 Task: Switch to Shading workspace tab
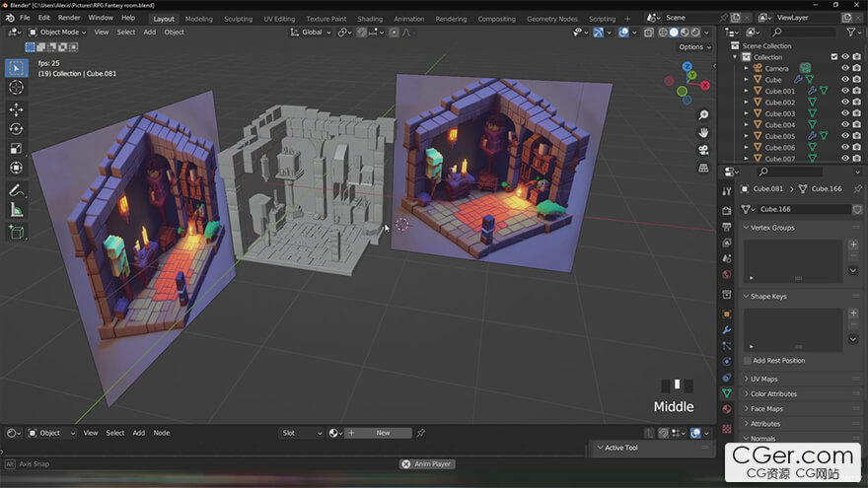click(x=370, y=19)
